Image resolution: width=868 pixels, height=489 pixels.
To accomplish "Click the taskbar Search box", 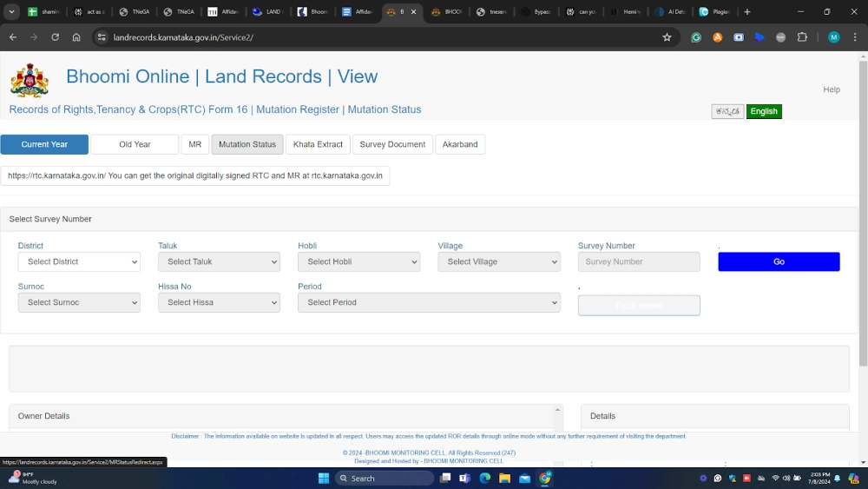I will (385, 478).
